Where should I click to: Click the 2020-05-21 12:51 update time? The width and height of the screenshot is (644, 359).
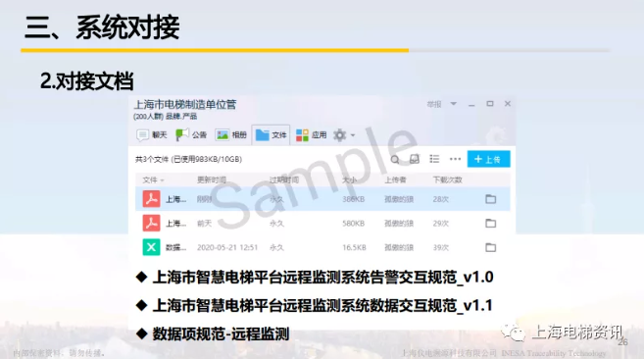[227, 247]
